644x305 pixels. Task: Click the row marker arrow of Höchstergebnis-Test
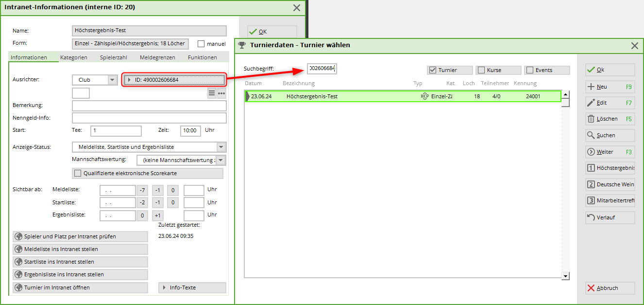248,96
